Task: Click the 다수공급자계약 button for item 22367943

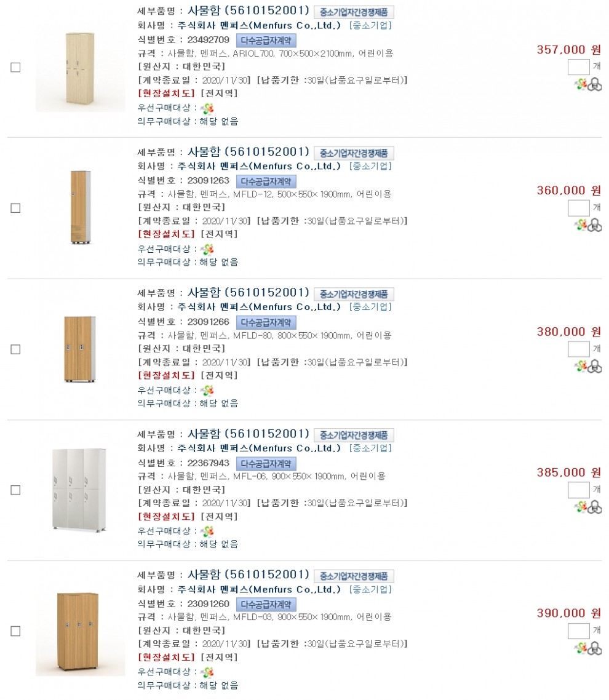Action: [266, 463]
